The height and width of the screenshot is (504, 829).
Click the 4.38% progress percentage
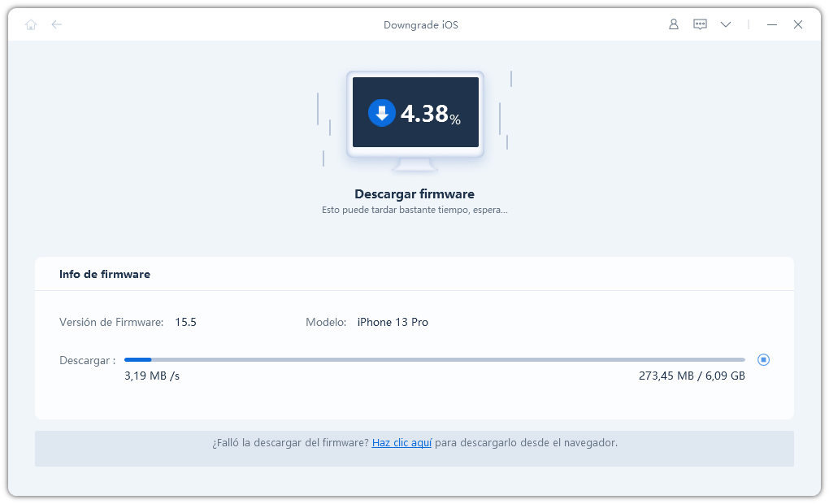tap(430, 114)
